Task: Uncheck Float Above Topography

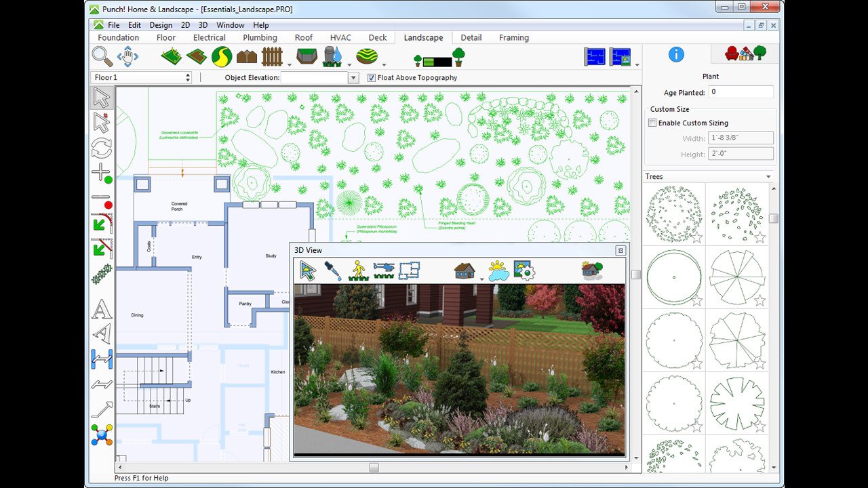Action: 371,77
